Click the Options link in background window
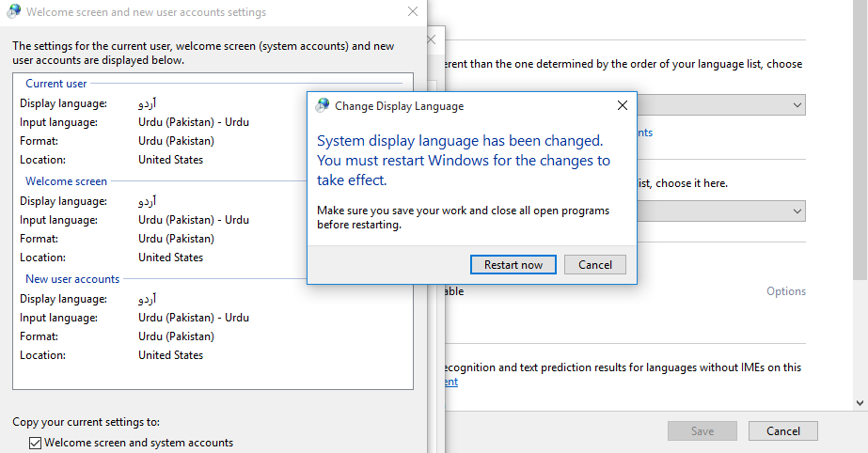Viewport: 868px width, 453px height. (785, 291)
